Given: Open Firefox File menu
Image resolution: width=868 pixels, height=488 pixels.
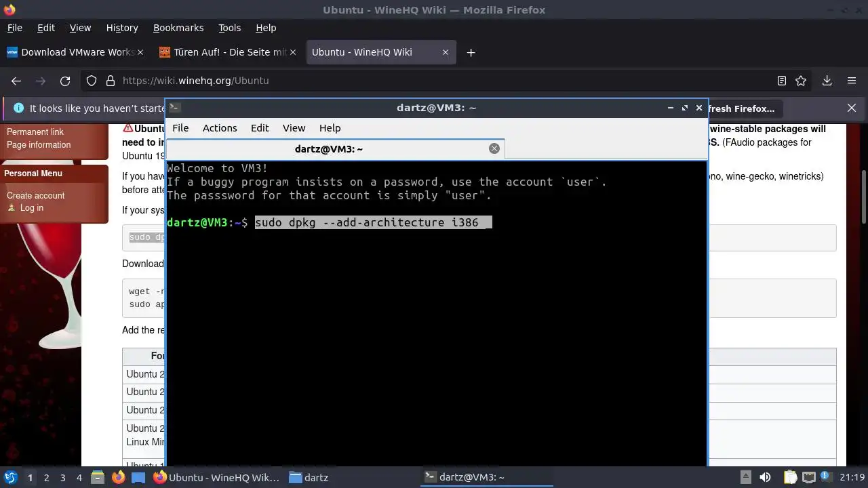Looking at the screenshot, I should click(14, 28).
